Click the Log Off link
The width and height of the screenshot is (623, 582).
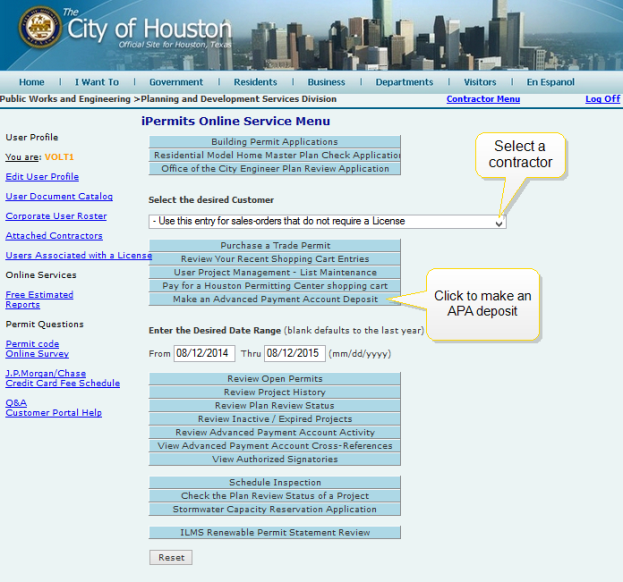602,99
